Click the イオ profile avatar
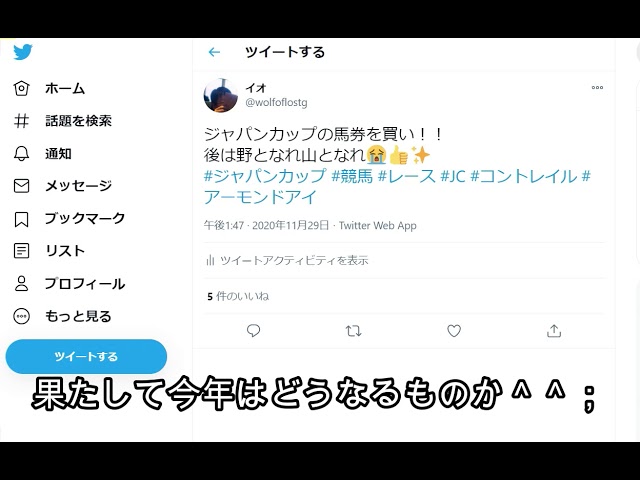This screenshot has width=640, height=480. pos(221,96)
